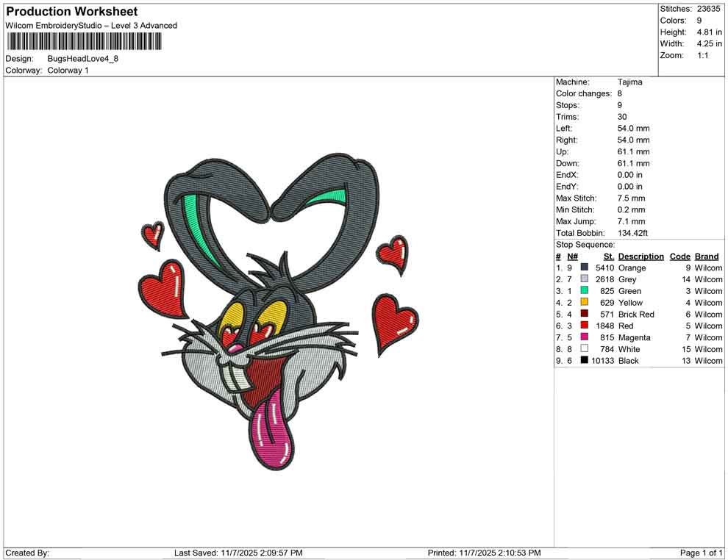The image size is (728, 560).
Task: Click the St. column header
Action: 607,256
